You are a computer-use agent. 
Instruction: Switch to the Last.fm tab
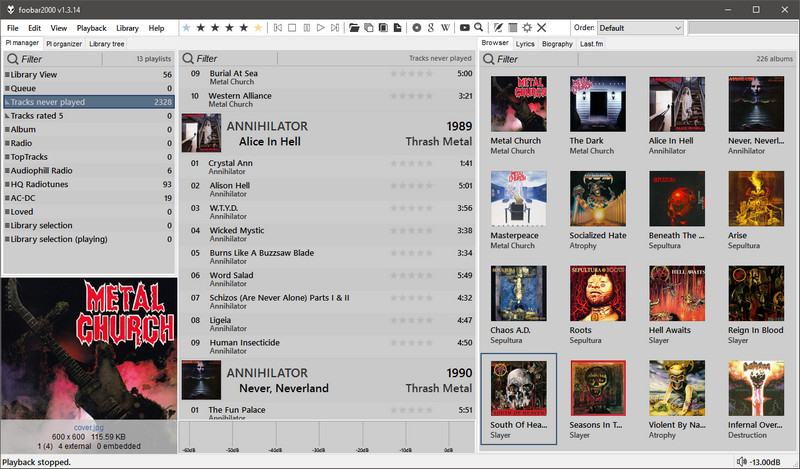tap(591, 44)
